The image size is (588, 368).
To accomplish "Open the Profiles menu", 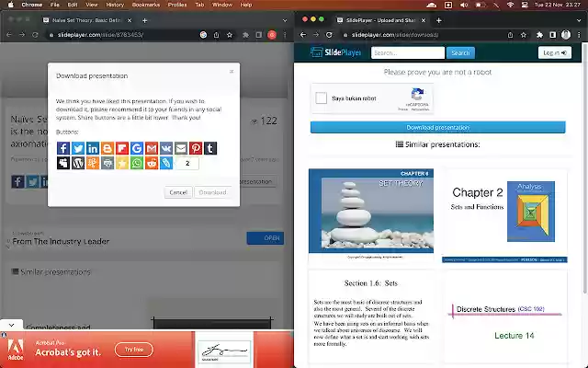I will click(177, 5).
